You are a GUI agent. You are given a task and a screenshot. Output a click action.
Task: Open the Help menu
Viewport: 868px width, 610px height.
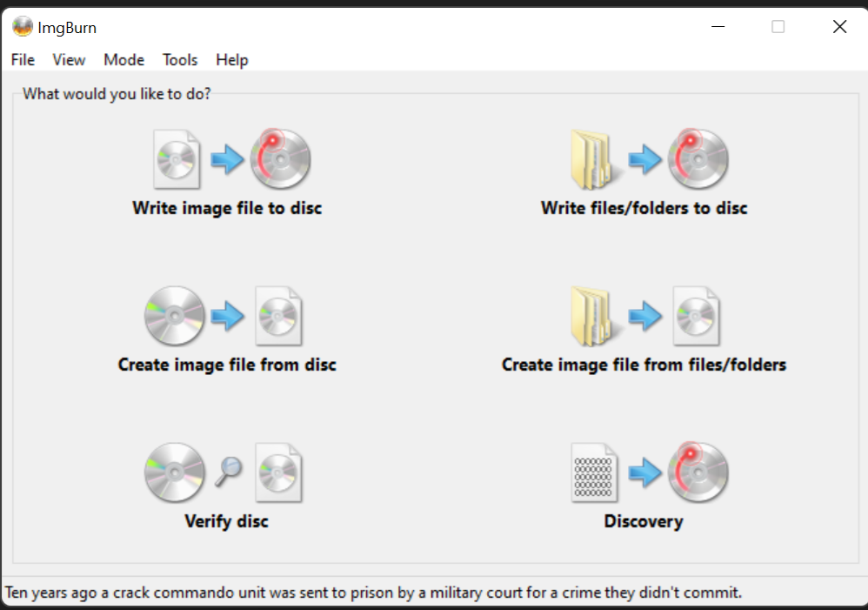pos(232,60)
